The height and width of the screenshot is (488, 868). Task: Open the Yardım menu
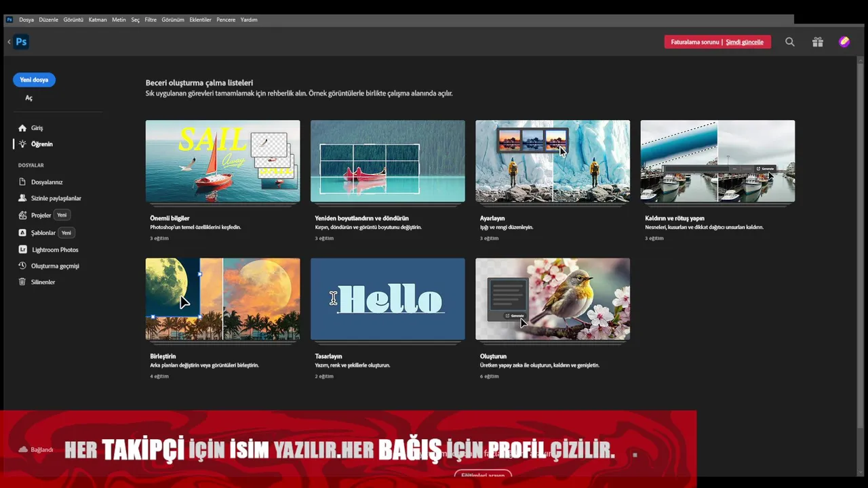[249, 20]
